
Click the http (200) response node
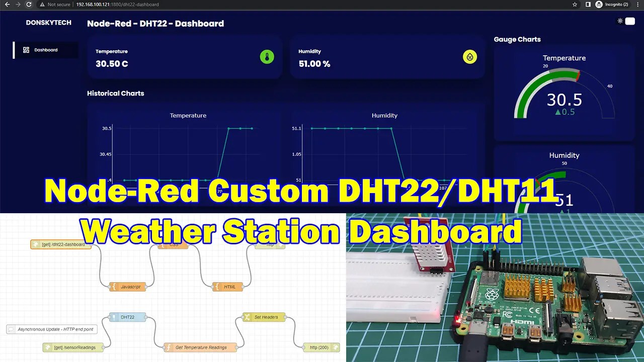click(x=321, y=347)
